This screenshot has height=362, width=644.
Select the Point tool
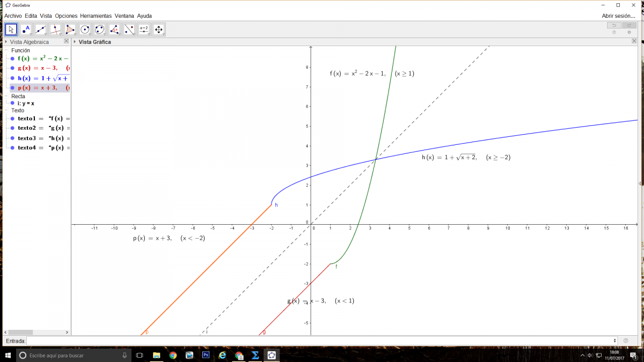pyautogui.click(x=26, y=29)
